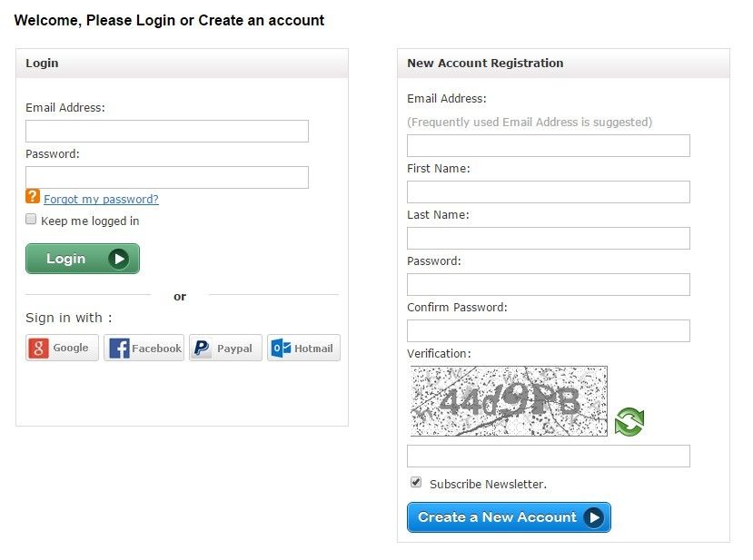Image resolution: width=753 pixels, height=560 pixels.
Task: Focus the login Email Address field
Action: click(167, 132)
